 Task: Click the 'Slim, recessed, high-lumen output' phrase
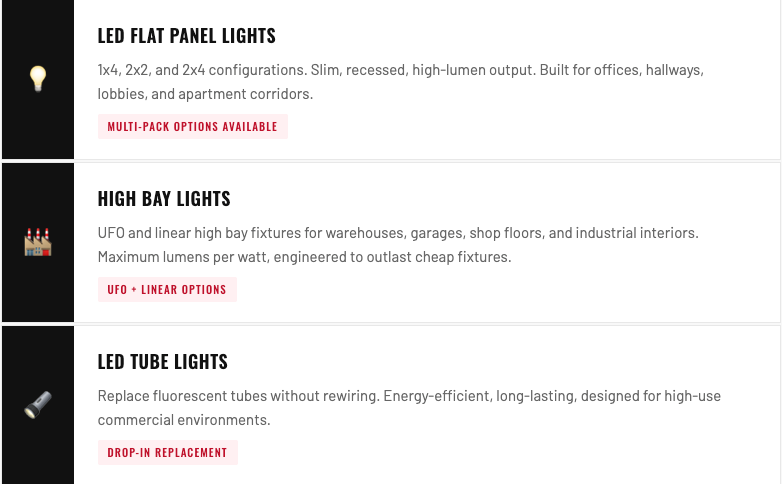pos(423,70)
